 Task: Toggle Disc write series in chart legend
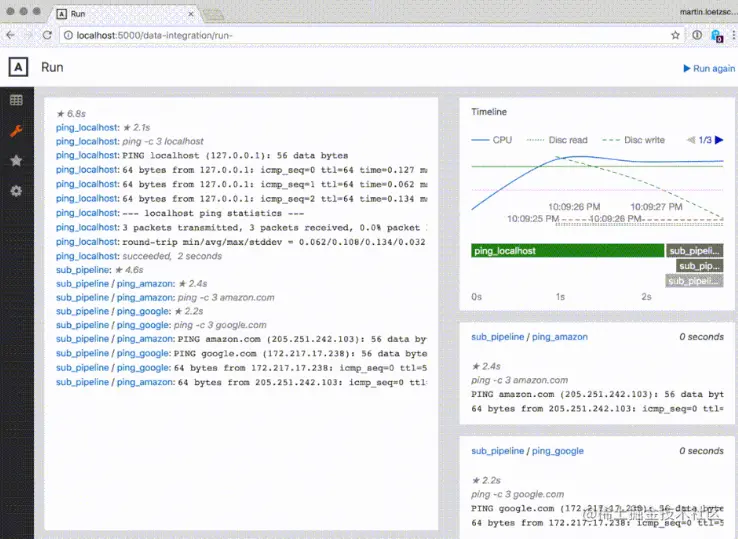point(634,140)
